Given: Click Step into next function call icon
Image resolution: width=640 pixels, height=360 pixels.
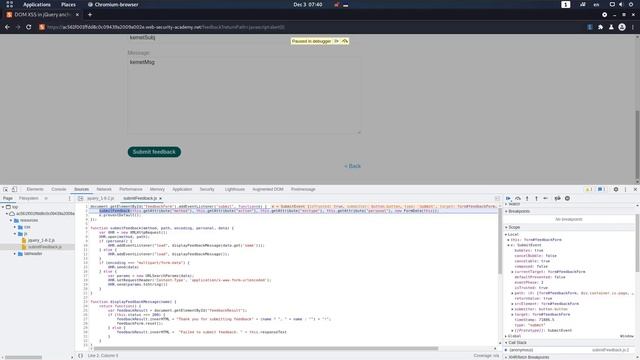Looking at the screenshot, I should tap(527, 198).
